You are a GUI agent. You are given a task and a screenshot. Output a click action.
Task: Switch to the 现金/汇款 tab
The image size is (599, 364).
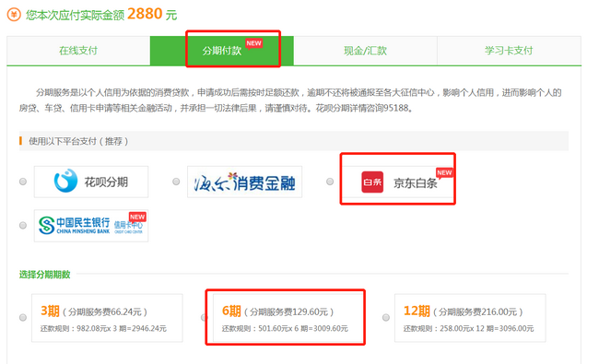365,51
